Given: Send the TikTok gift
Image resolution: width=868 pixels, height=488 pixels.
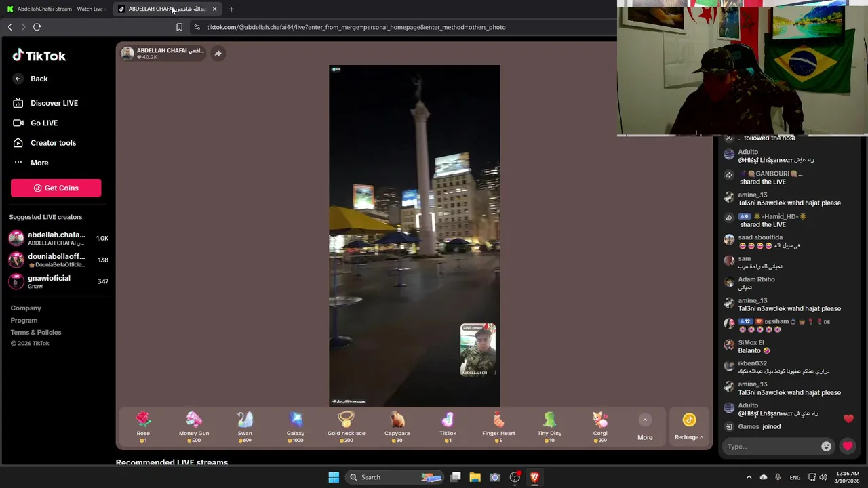Looking at the screenshot, I should pos(448,427).
